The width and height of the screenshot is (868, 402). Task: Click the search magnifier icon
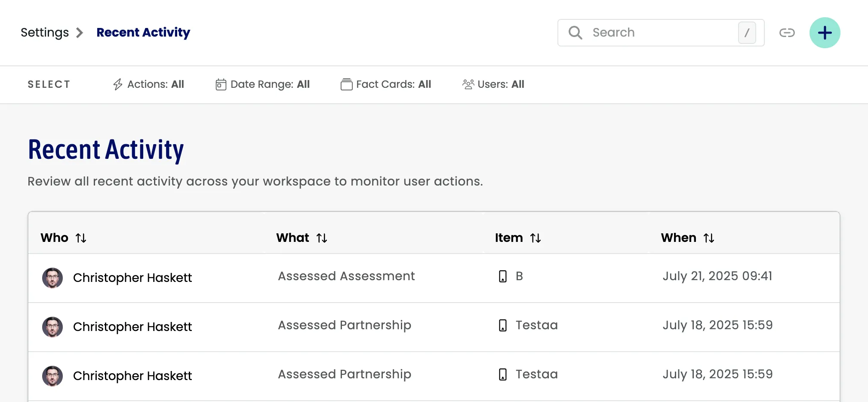point(575,32)
